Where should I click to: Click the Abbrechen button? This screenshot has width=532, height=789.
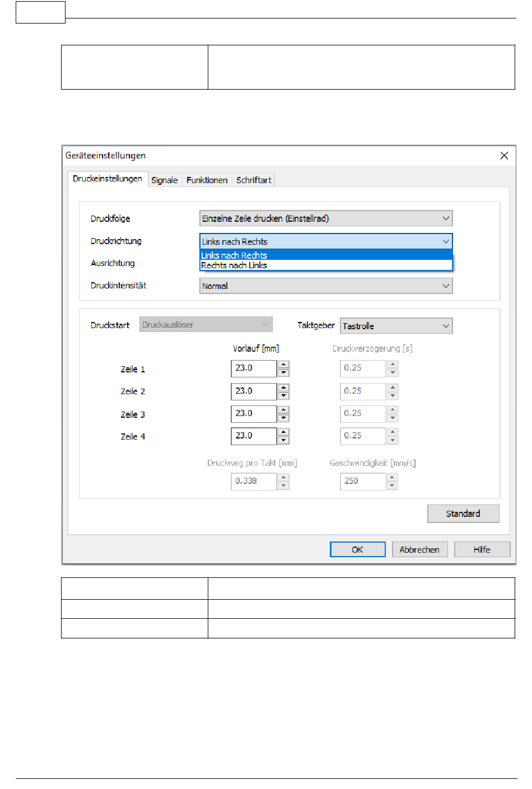(419, 549)
